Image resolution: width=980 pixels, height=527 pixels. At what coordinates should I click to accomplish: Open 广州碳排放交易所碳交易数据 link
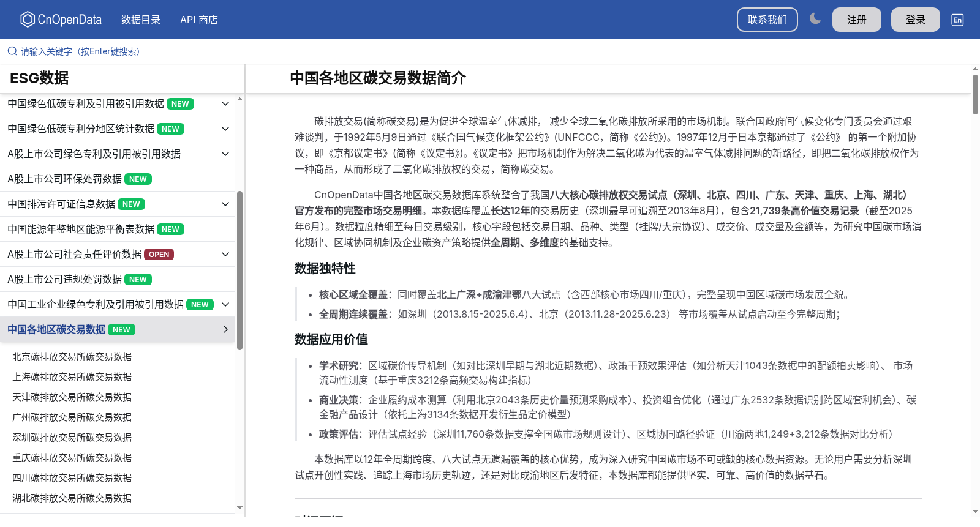pyautogui.click(x=72, y=417)
